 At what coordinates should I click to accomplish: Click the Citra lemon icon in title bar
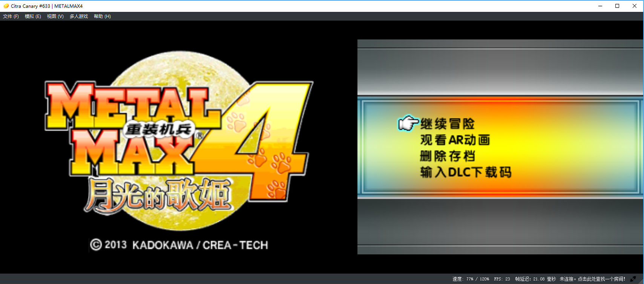click(6, 6)
